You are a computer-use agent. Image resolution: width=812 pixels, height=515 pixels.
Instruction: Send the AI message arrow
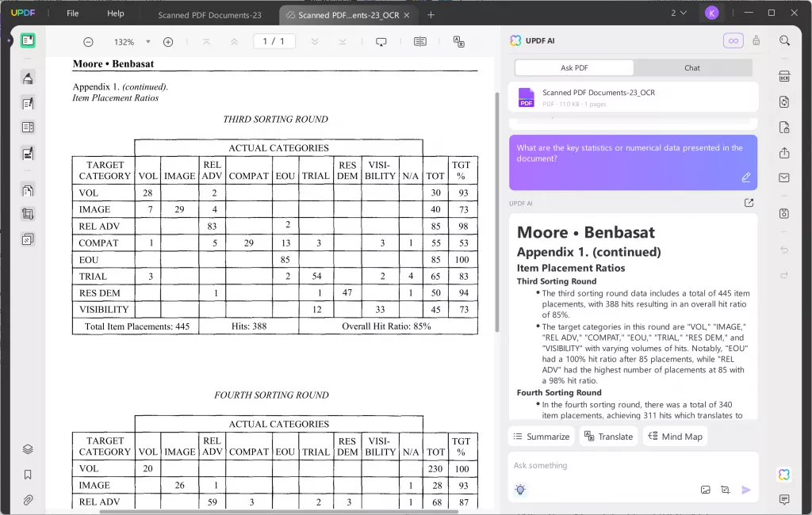point(745,490)
